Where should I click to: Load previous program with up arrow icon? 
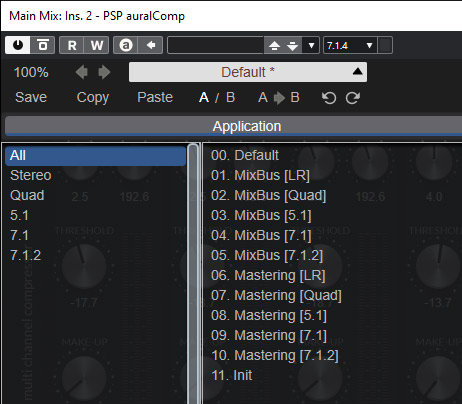point(274,45)
